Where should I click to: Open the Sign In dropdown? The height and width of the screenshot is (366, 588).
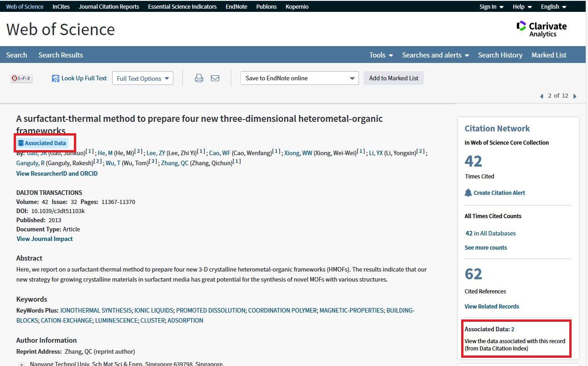(491, 6)
